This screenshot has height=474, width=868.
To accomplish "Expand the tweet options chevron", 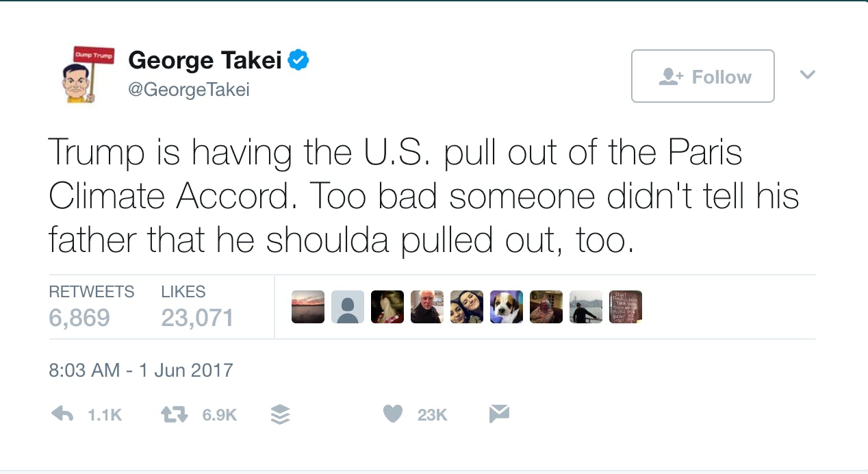I will pos(808,75).
